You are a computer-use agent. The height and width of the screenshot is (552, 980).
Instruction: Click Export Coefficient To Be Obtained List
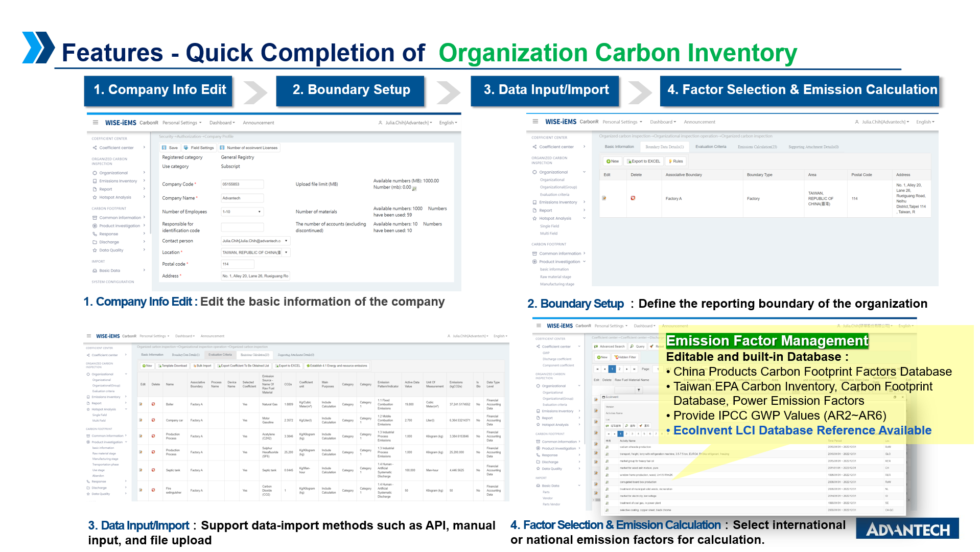coord(243,365)
